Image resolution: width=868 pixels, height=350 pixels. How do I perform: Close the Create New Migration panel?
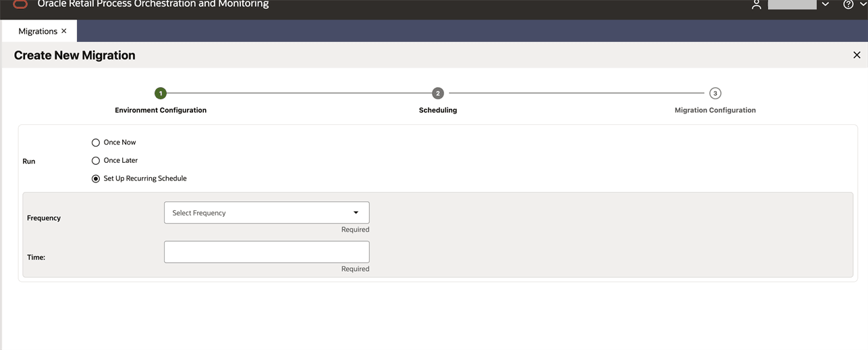[x=857, y=55]
